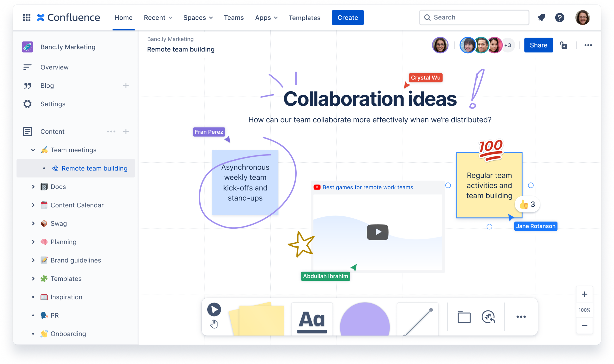The width and height of the screenshot is (614, 364).
Task: Open the Teams navigation item
Action: pos(234,18)
